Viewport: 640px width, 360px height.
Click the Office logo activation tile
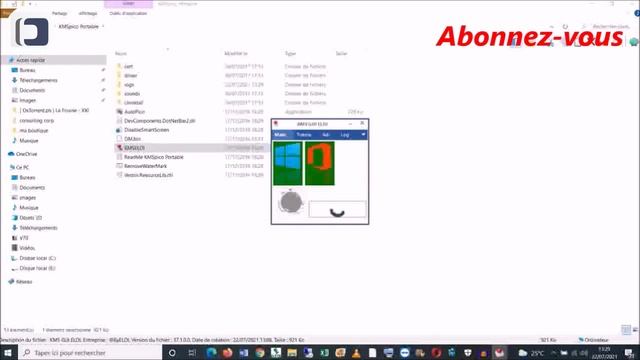(320, 163)
